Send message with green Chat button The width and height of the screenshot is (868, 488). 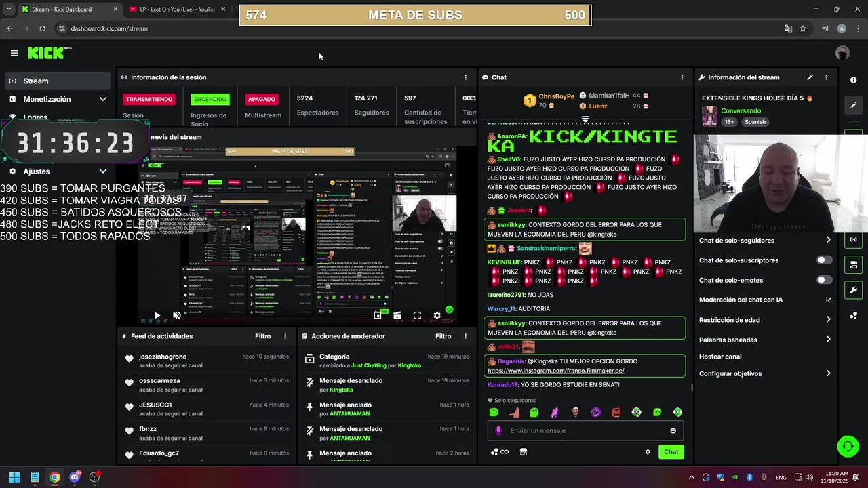click(x=671, y=452)
